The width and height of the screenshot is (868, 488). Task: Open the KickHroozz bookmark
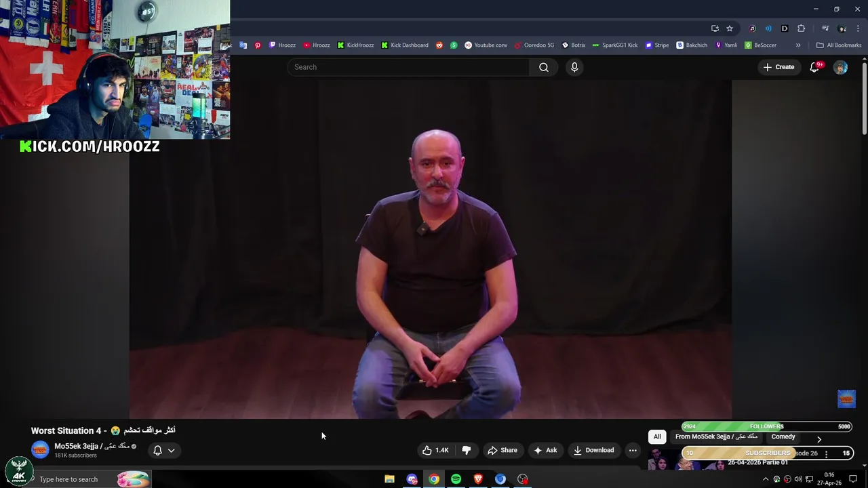355,45
